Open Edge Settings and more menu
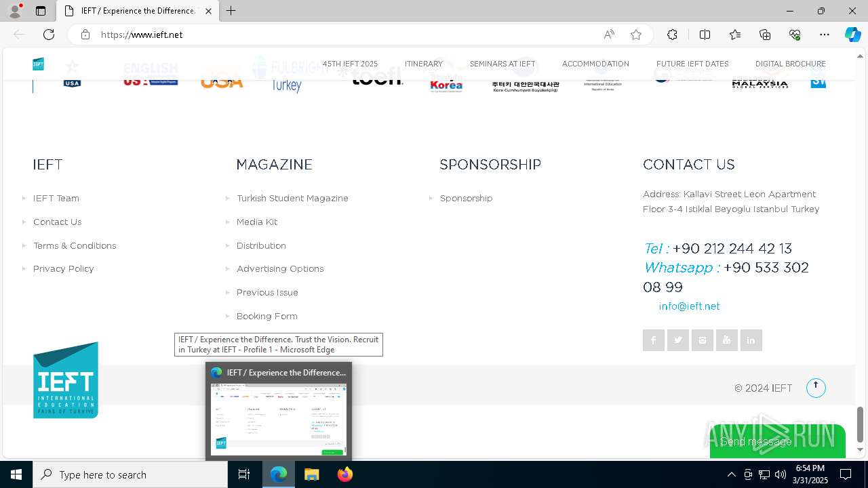The width and height of the screenshot is (868, 488). click(x=825, y=35)
